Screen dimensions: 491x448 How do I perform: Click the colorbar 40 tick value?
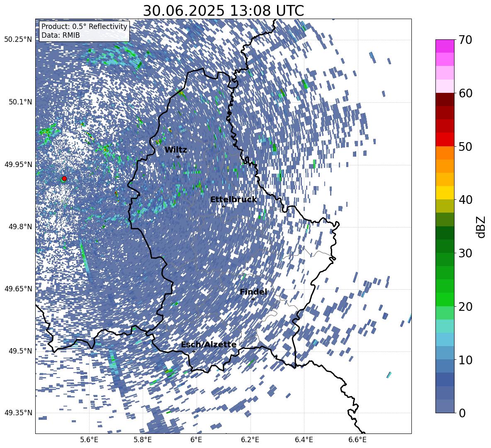click(465, 200)
